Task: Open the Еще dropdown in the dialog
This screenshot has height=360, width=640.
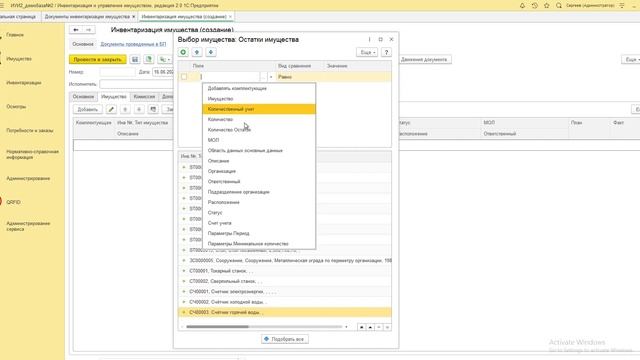Action: click(x=367, y=52)
